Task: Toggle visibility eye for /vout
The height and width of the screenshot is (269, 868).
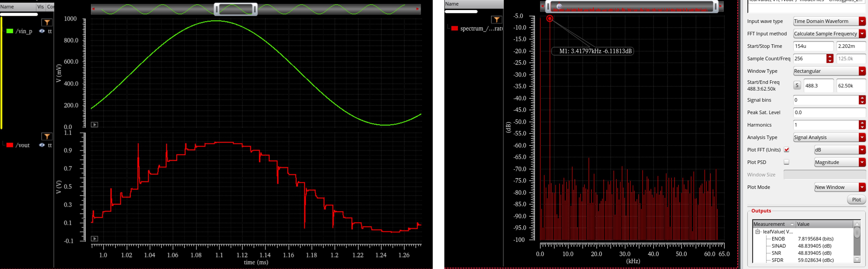Action: tap(42, 145)
